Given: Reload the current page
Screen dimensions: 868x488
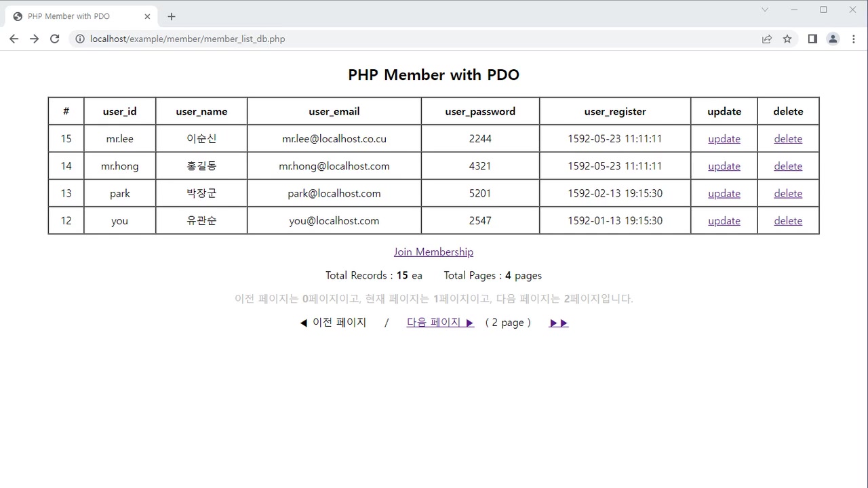Looking at the screenshot, I should click(55, 39).
